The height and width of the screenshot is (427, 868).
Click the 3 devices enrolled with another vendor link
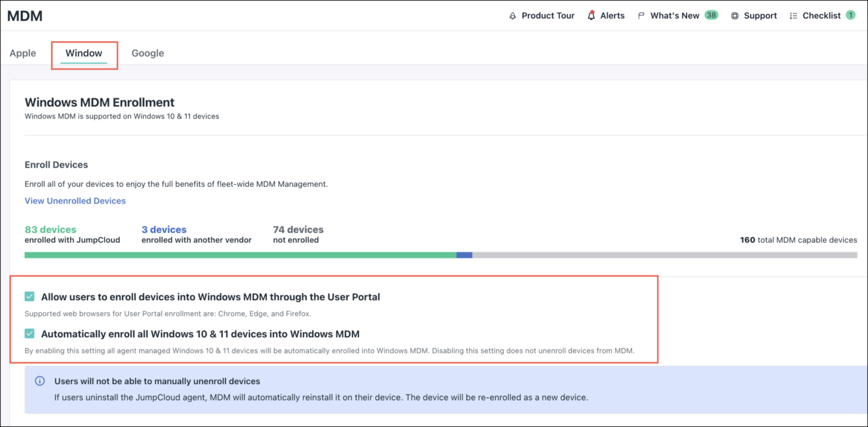click(x=164, y=229)
